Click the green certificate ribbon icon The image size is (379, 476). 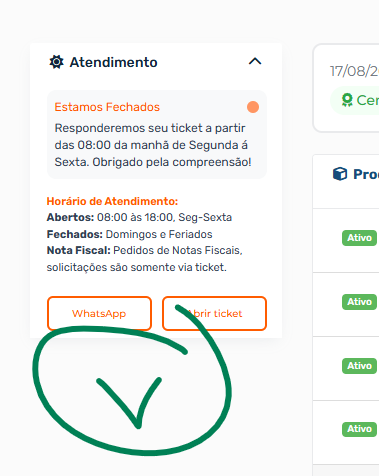(x=347, y=100)
